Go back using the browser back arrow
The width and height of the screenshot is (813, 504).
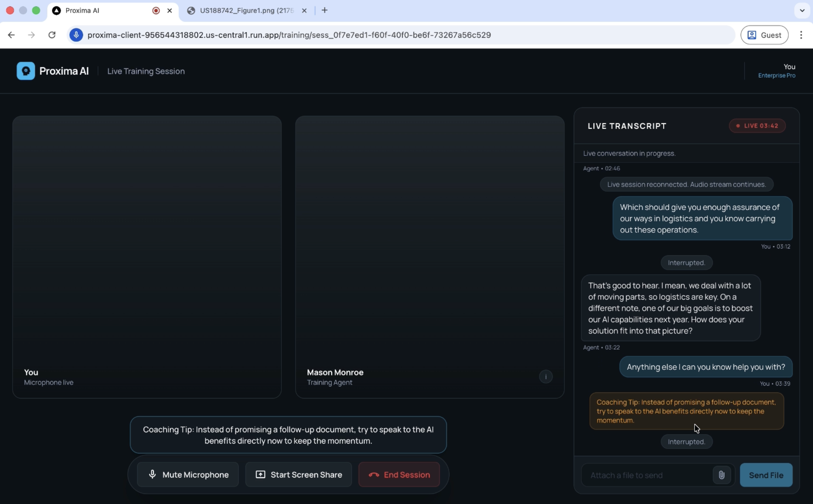point(11,35)
